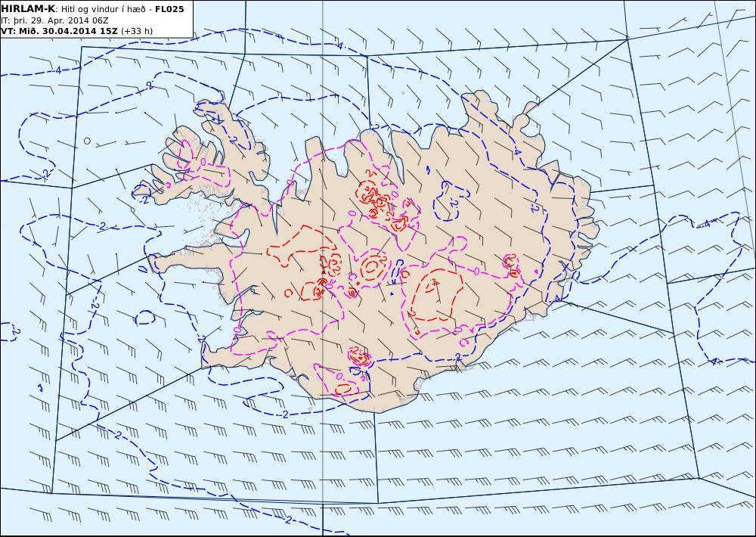Screen dimensions: 756x537
Task: Click the calm wind circle symbol west of Westfjords
Action: point(87,141)
